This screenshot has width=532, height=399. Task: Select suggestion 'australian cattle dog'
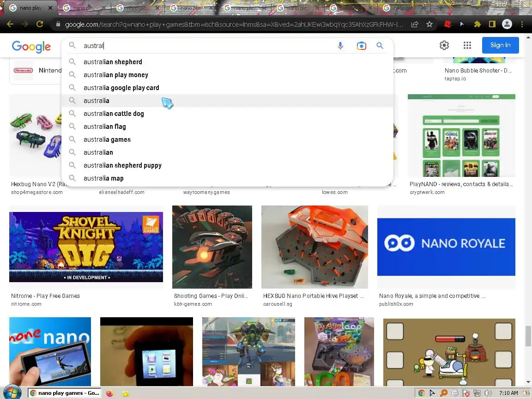coord(227,113)
